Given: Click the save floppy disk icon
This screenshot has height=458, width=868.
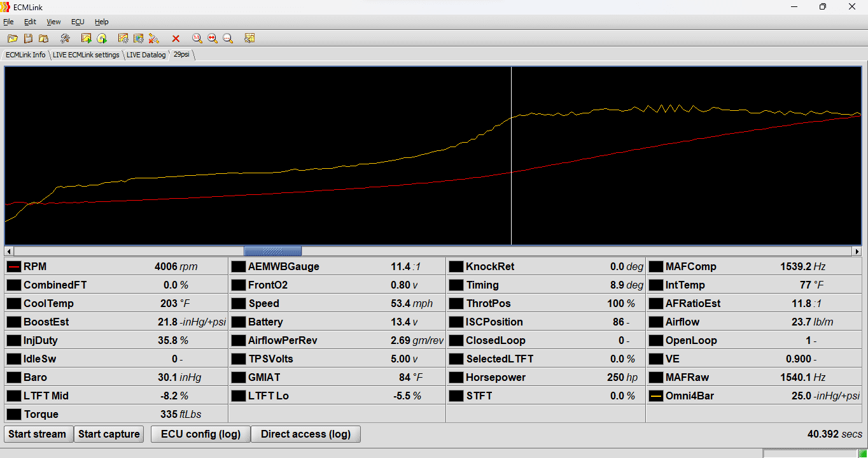Looking at the screenshot, I should coord(28,39).
